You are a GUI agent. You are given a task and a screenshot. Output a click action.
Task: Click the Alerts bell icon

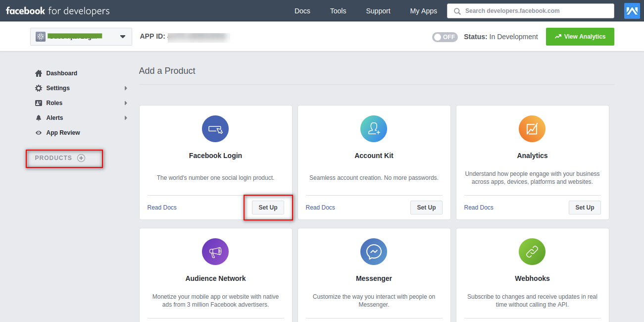39,118
